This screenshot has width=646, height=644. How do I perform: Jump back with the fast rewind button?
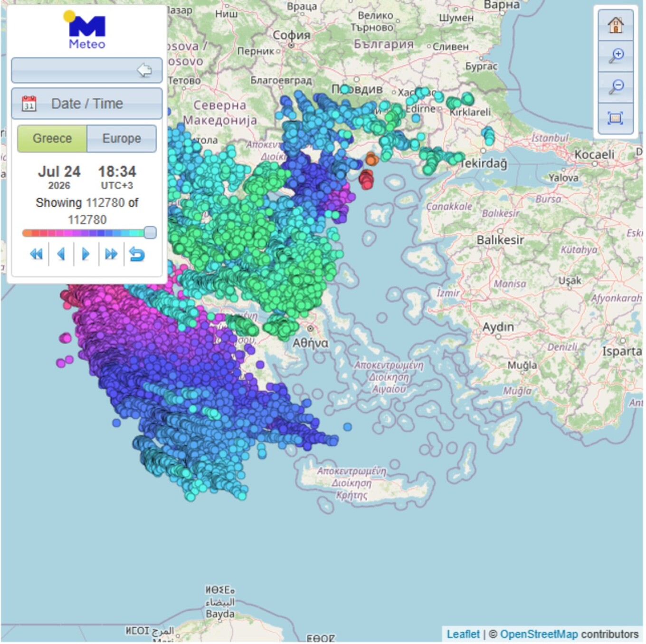[x=36, y=254]
